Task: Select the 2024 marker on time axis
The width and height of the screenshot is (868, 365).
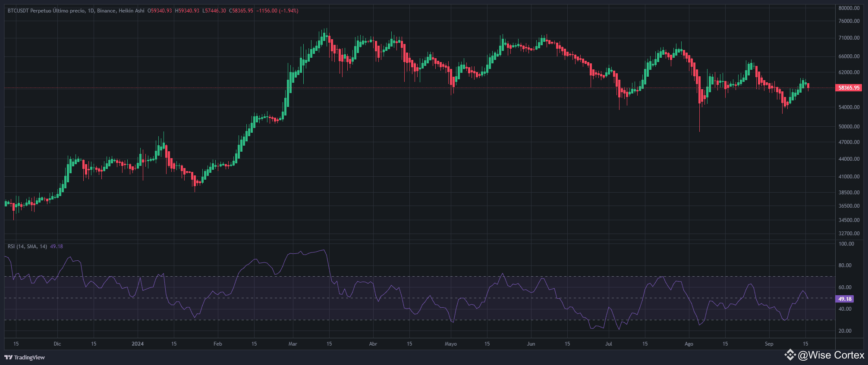Action: pyautogui.click(x=138, y=344)
